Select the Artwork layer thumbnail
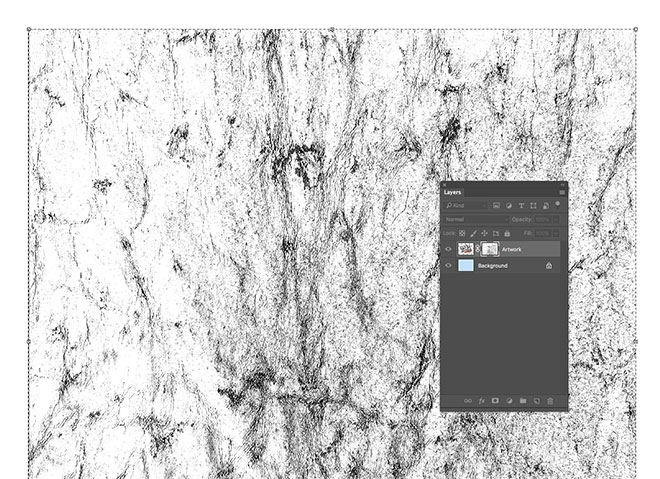The height and width of the screenshot is (479, 660). [466, 249]
